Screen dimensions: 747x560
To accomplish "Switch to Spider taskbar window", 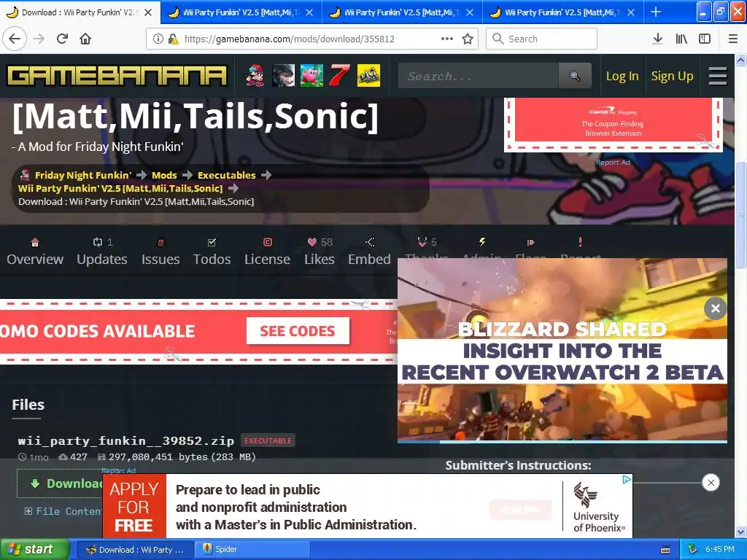I will (x=252, y=549).
